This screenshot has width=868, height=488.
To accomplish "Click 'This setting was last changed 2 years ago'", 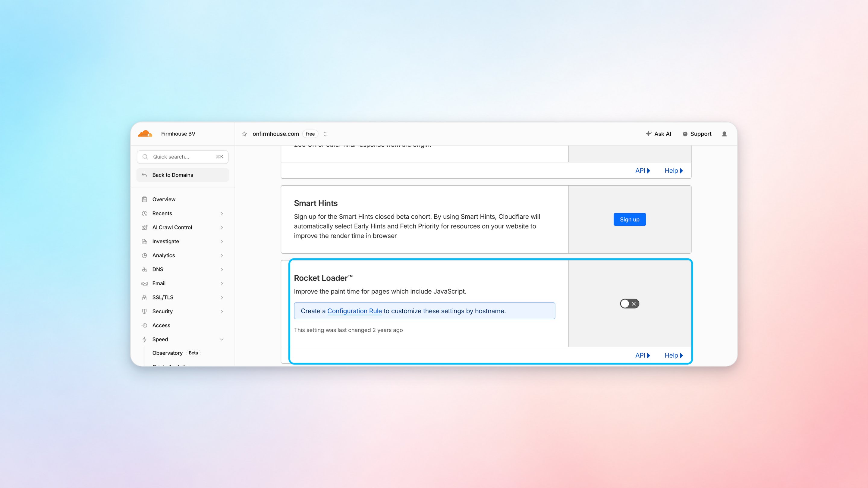I will [x=348, y=330].
